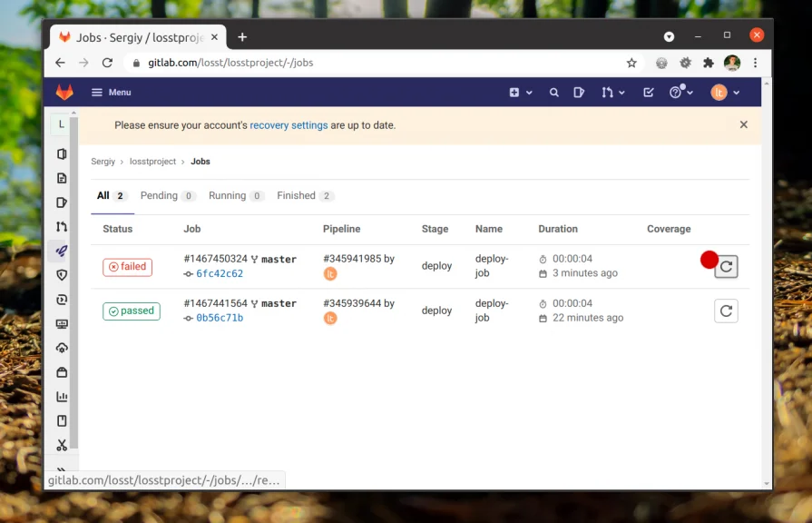Retry the passed deploy-job run
The image size is (812, 523).
click(x=726, y=311)
